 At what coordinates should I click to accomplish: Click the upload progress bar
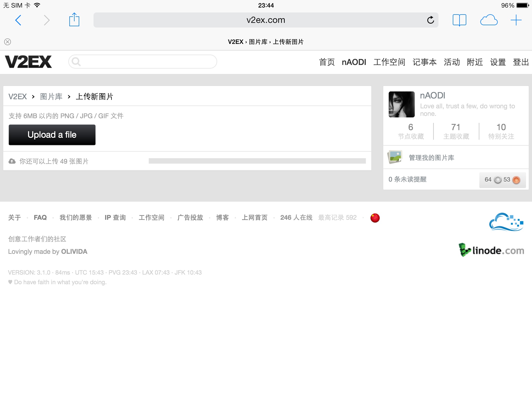coord(257,161)
